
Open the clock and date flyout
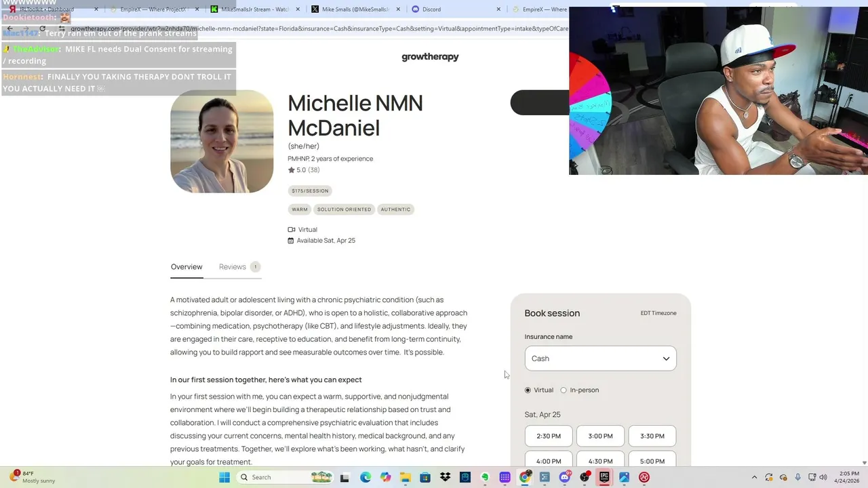click(849, 477)
